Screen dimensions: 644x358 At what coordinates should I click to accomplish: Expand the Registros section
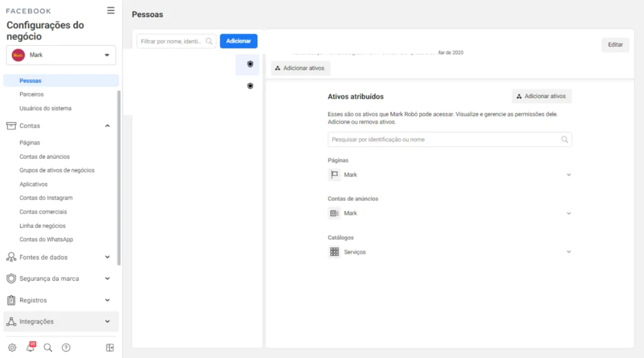[x=107, y=300]
